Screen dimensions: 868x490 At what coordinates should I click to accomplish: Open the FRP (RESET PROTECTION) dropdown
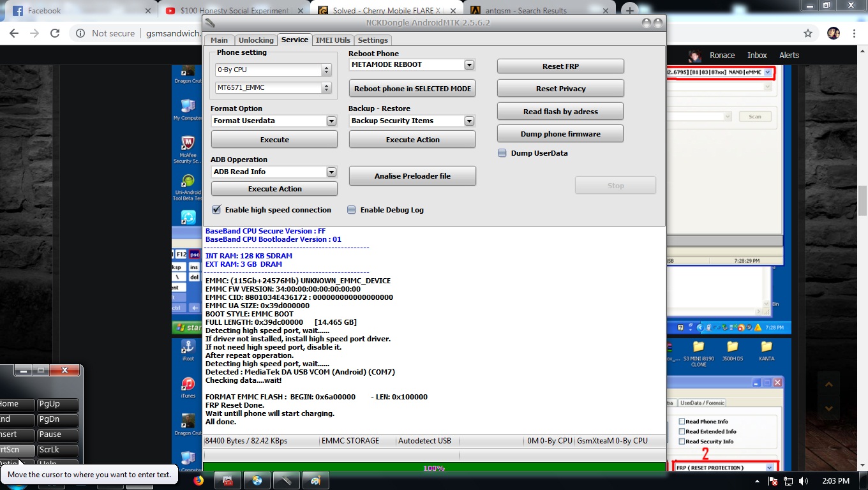pyautogui.click(x=770, y=468)
